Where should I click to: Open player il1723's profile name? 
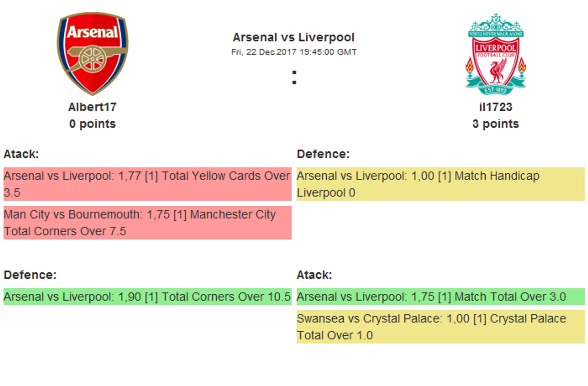click(495, 107)
